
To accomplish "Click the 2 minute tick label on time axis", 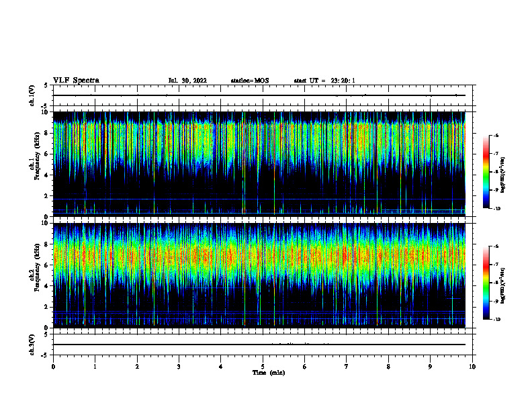I will (x=137, y=367).
